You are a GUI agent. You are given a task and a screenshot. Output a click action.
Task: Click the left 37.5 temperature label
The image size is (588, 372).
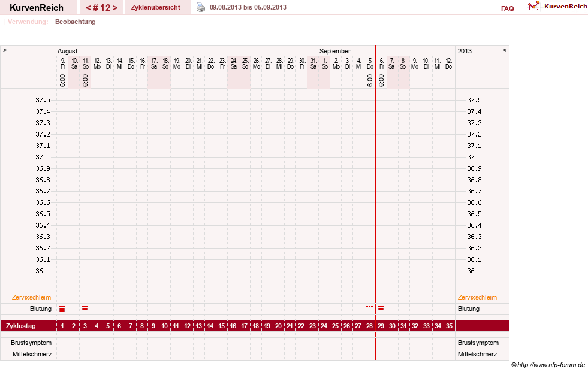[x=43, y=100]
